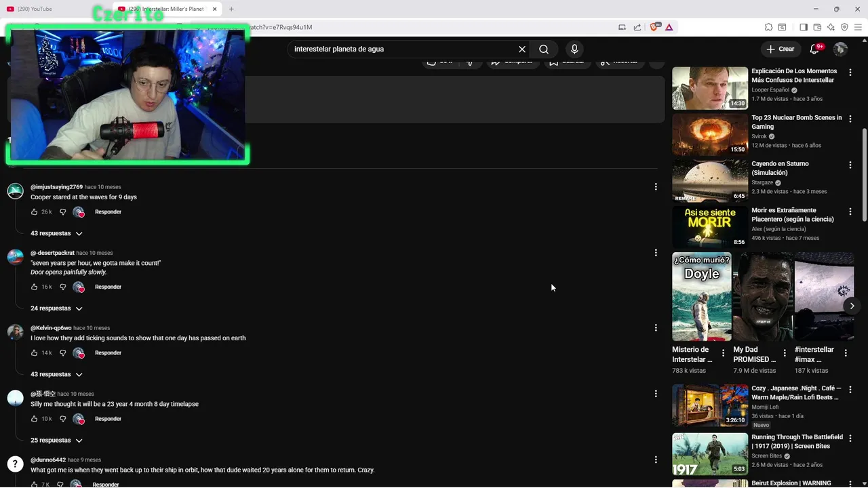Open the Looper Español channel link
The height and width of the screenshot is (488, 868).
770,90
